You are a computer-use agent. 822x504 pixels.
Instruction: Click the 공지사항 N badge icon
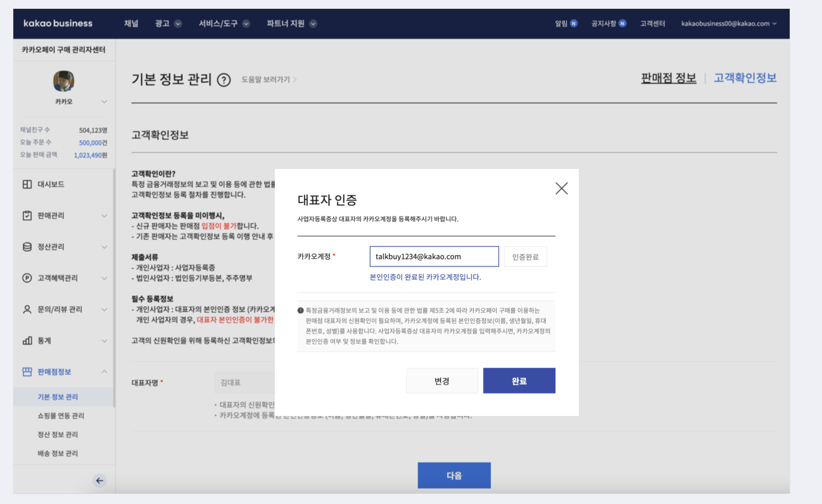pyautogui.click(x=623, y=23)
